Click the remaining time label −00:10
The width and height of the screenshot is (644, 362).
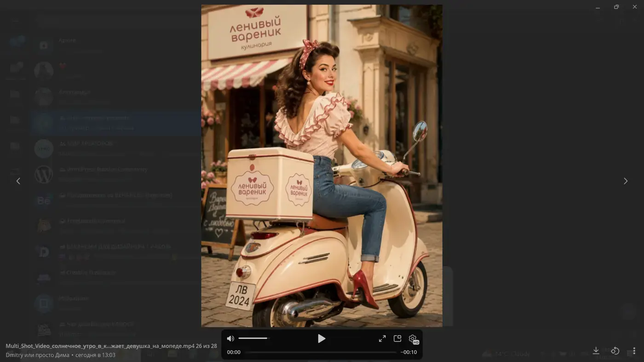pos(408,352)
